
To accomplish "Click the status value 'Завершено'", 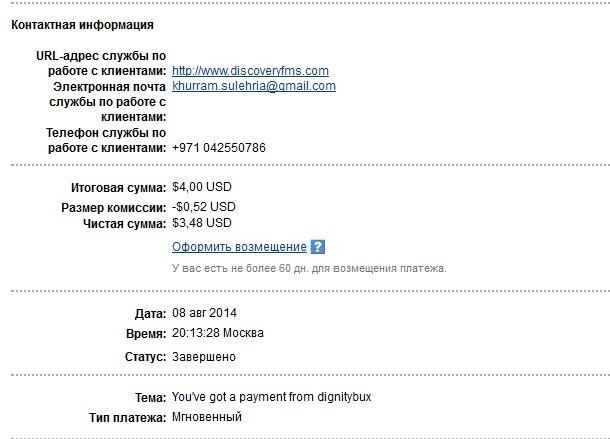I will pyautogui.click(x=206, y=356).
